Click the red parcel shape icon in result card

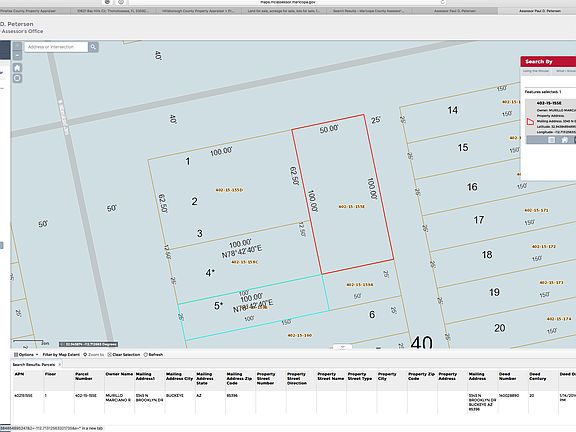[530, 122]
